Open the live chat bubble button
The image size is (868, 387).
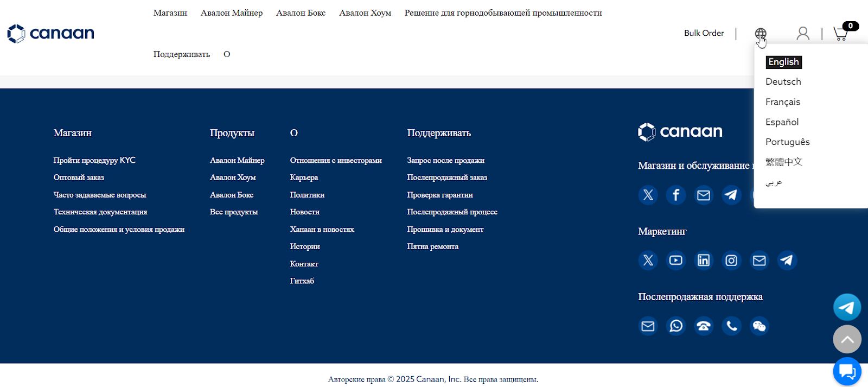(847, 371)
